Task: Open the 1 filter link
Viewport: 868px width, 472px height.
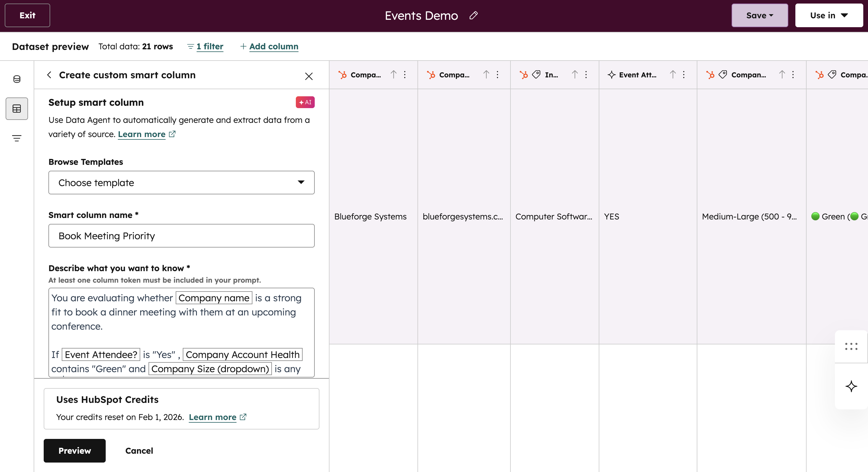Action: pos(209,46)
